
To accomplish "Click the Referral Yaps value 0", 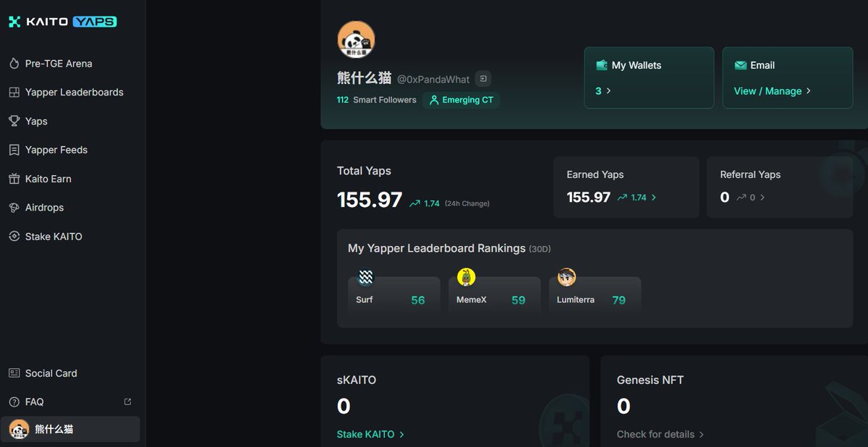I will tap(725, 197).
